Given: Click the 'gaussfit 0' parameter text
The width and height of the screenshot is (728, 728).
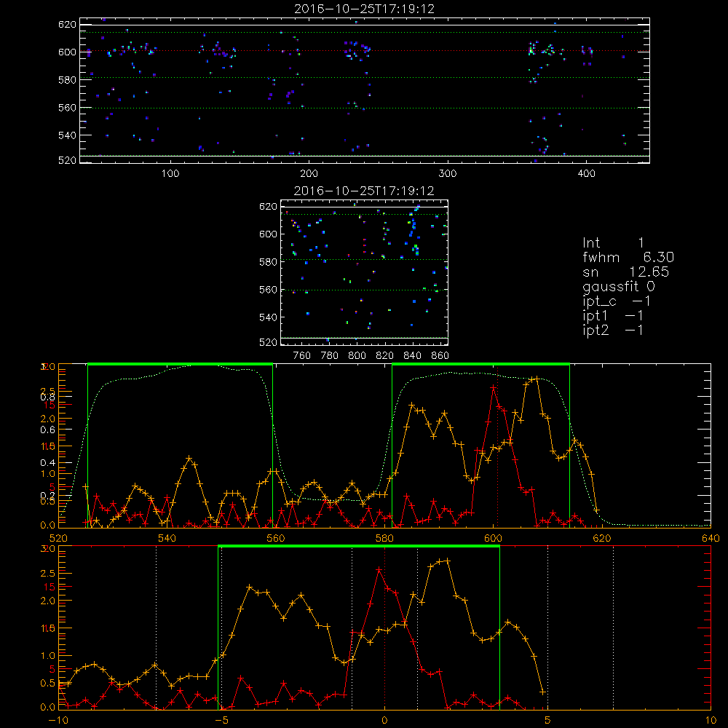Looking at the screenshot, I should [619, 286].
